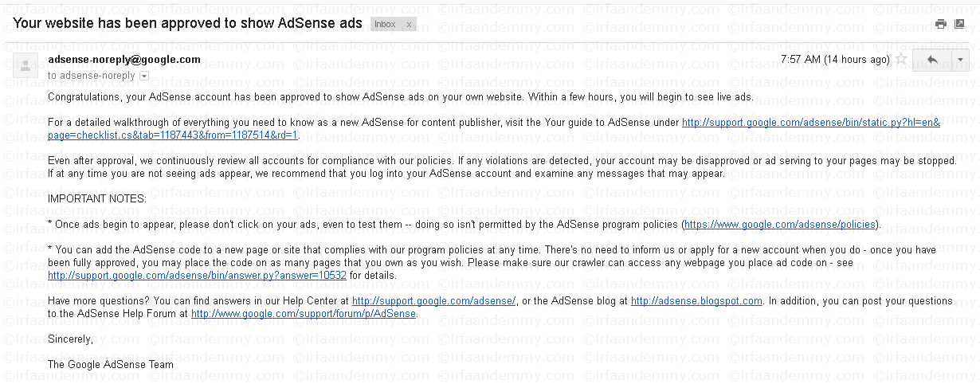The image size is (980, 384).
Task: Click the 7:57 AM timestamp
Action: click(x=835, y=60)
